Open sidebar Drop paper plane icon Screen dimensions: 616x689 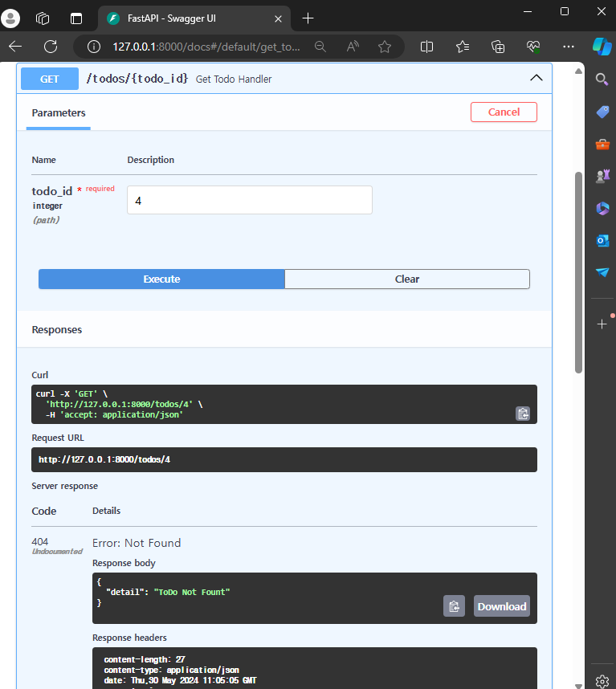602,272
